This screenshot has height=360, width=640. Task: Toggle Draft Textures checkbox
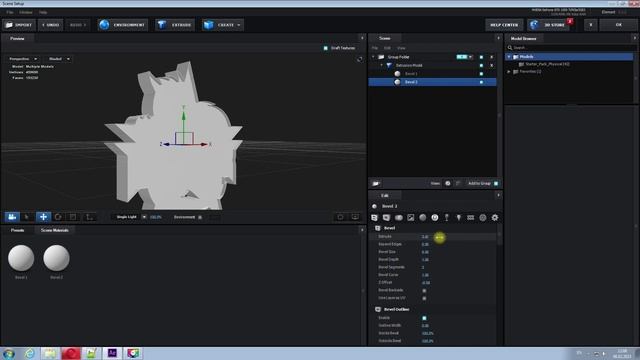pos(326,48)
